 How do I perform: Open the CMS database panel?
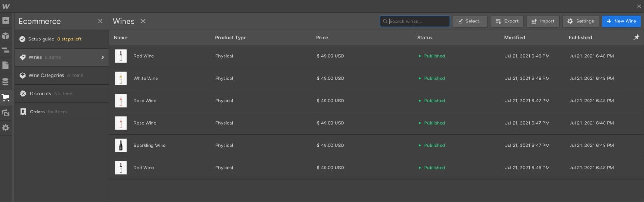(6, 82)
